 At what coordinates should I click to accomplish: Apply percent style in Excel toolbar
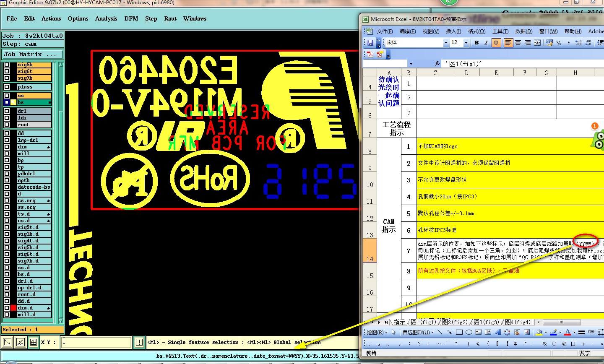559,43
